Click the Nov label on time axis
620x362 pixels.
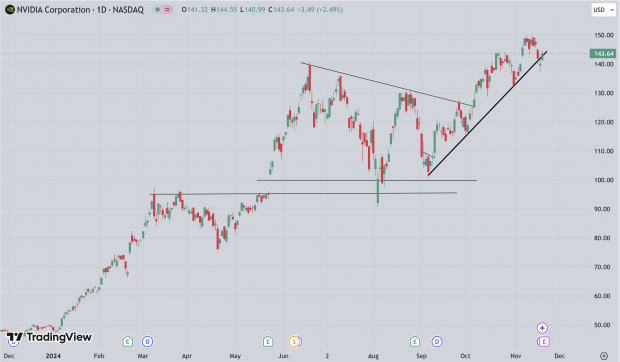[x=516, y=356]
